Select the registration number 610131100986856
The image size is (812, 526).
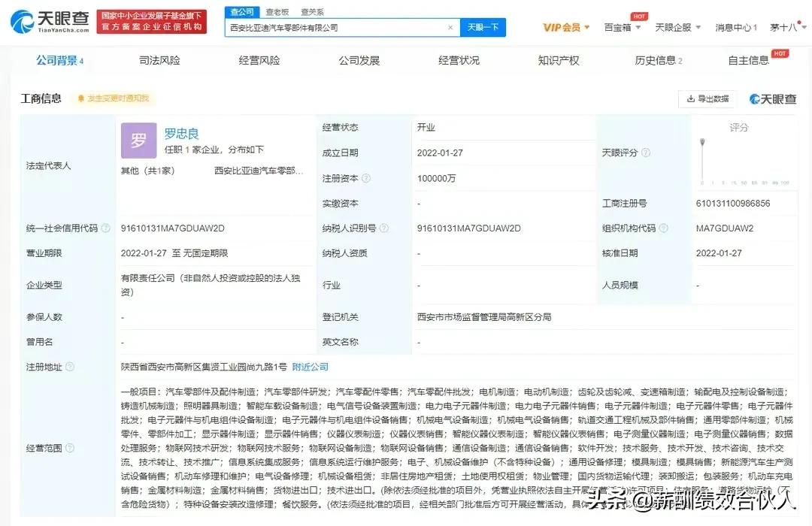click(733, 204)
